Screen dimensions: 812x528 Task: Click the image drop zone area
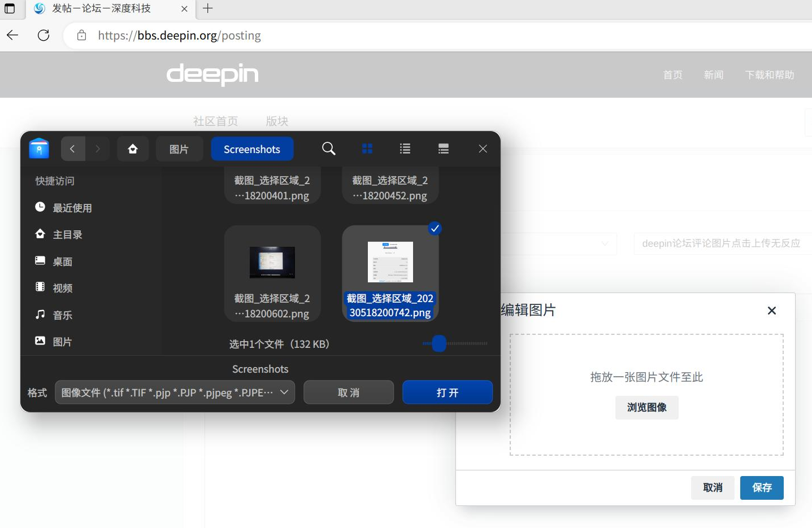pos(646,394)
